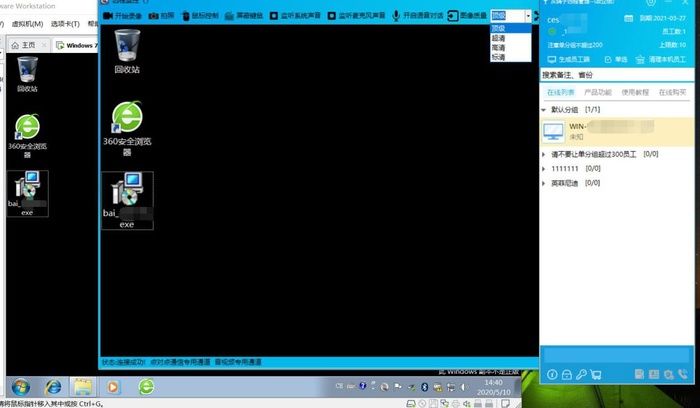Select the WIN- computer entry in list
The image size is (700, 408).
[x=617, y=132]
